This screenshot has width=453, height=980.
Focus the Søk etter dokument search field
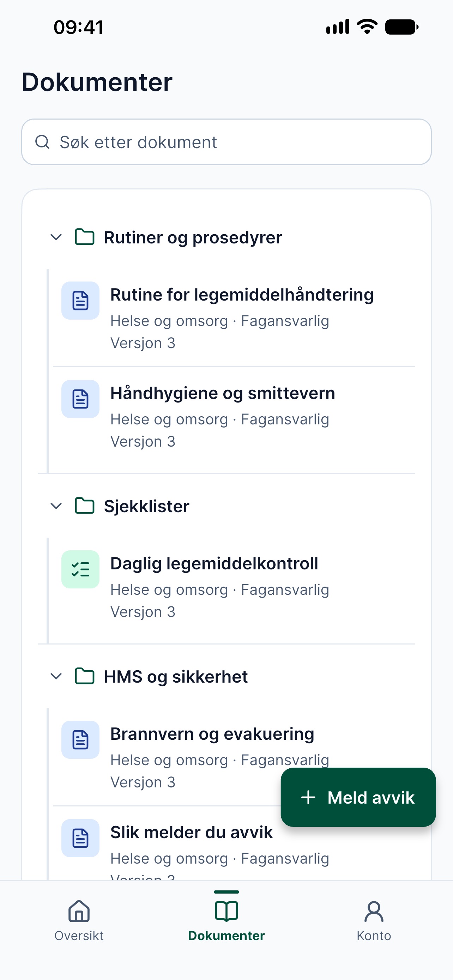pyautogui.click(x=226, y=142)
